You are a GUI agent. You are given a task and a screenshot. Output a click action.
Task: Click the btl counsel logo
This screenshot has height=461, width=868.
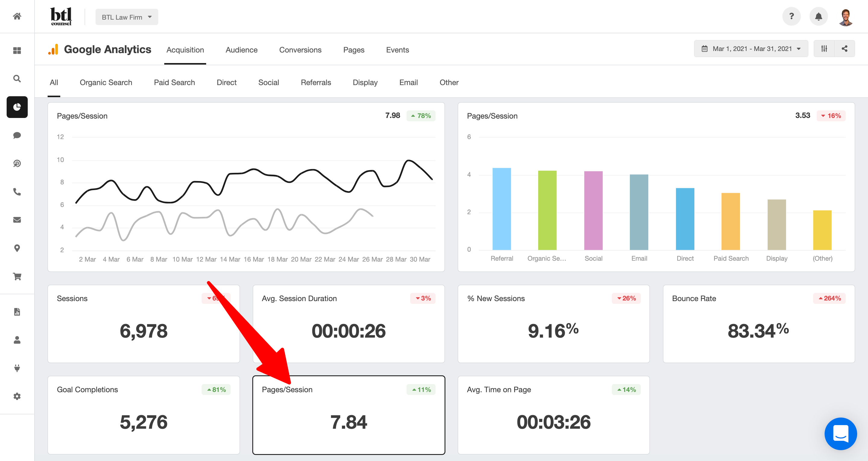coord(61,17)
